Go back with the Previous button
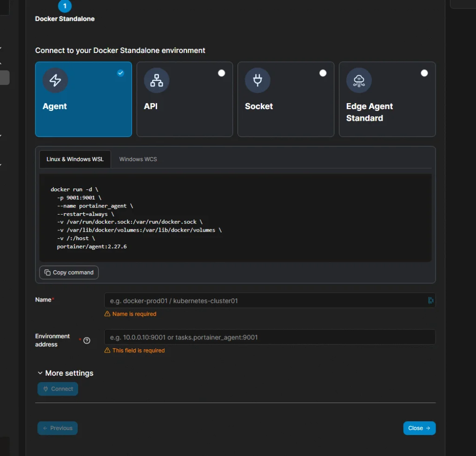This screenshot has height=456, width=476. click(x=57, y=428)
